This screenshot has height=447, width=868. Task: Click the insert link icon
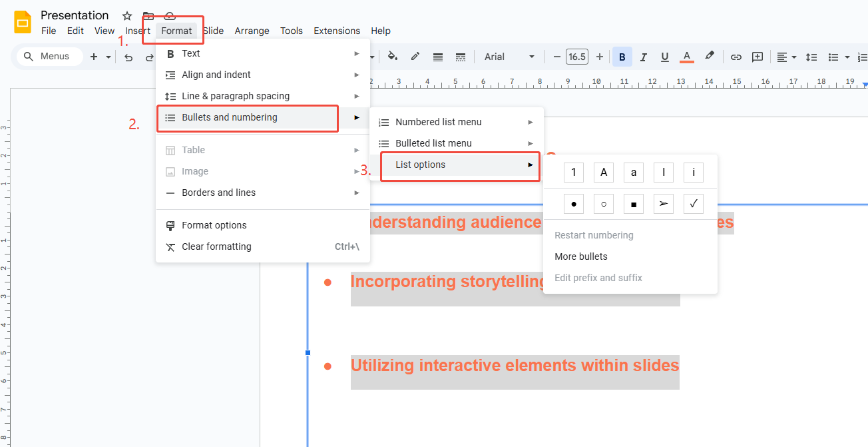(x=736, y=57)
